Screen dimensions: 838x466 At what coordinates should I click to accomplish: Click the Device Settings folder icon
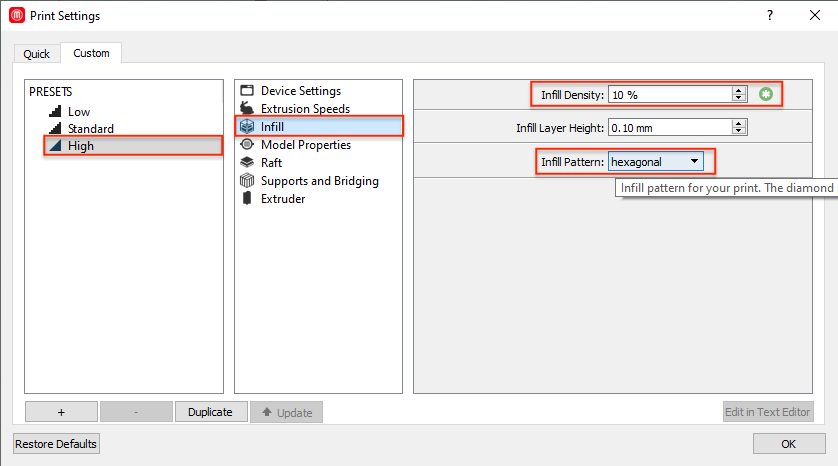pyautogui.click(x=247, y=91)
